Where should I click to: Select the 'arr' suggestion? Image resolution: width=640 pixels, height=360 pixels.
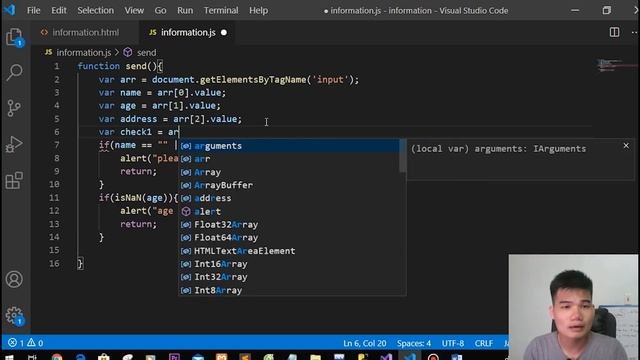[289, 159]
